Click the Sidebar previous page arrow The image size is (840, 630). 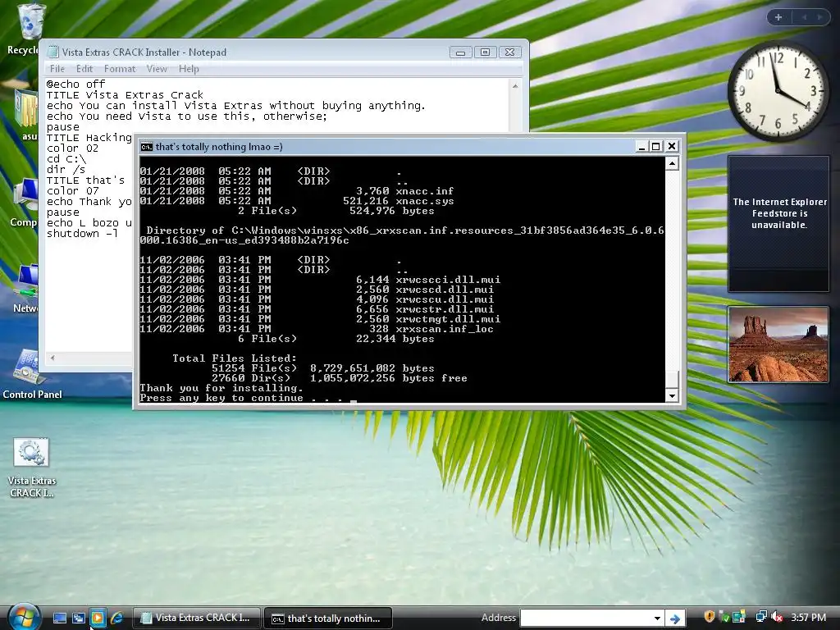coord(804,17)
